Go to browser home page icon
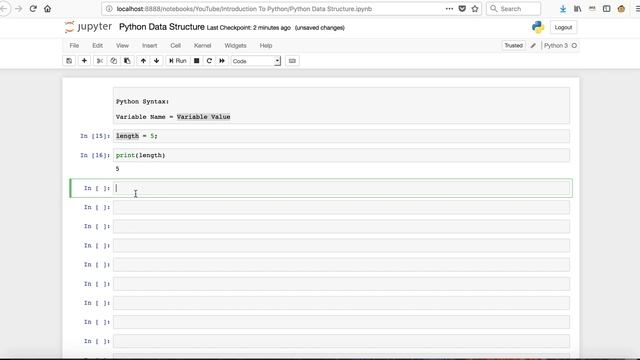 (x=47, y=9)
